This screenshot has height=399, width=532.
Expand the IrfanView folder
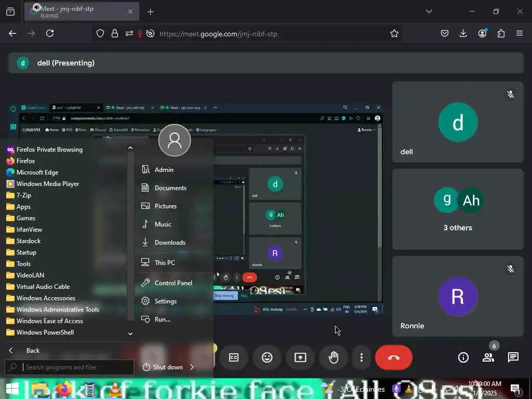tap(24, 229)
